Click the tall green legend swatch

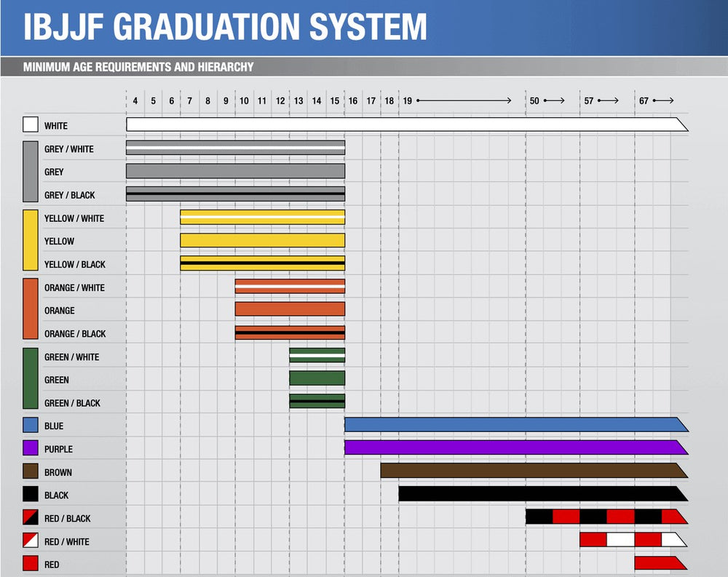click(31, 378)
